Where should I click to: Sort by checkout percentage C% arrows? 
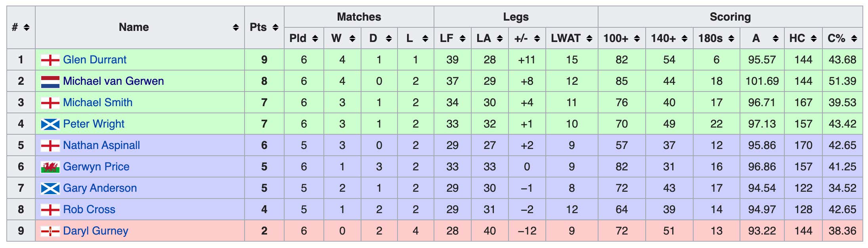click(854, 38)
